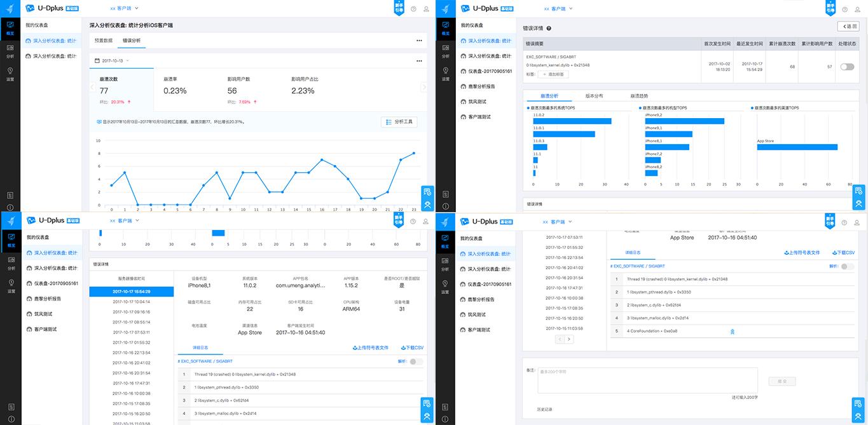868x425 pixels.
Task: Enable 解析 switch above the CoreFoundation stack row
Action: [x=847, y=266]
